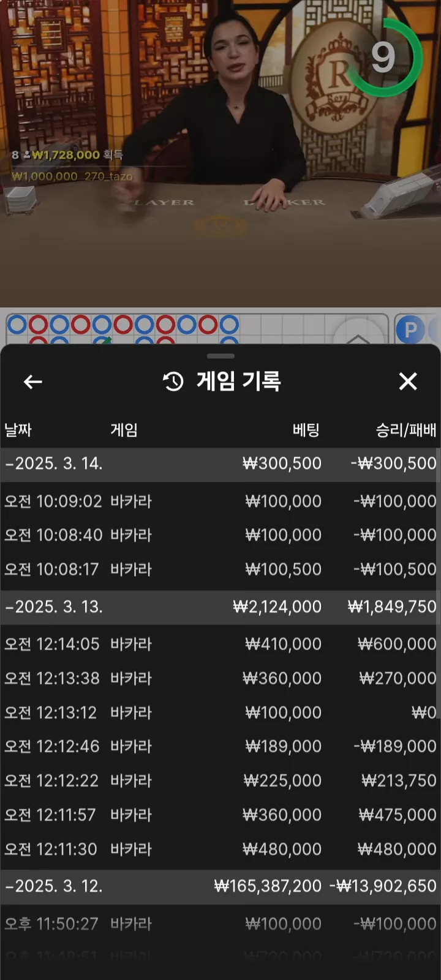The image size is (441, 980).
Task: Tap the green countdown timer circle
Action: coord(384,58)
